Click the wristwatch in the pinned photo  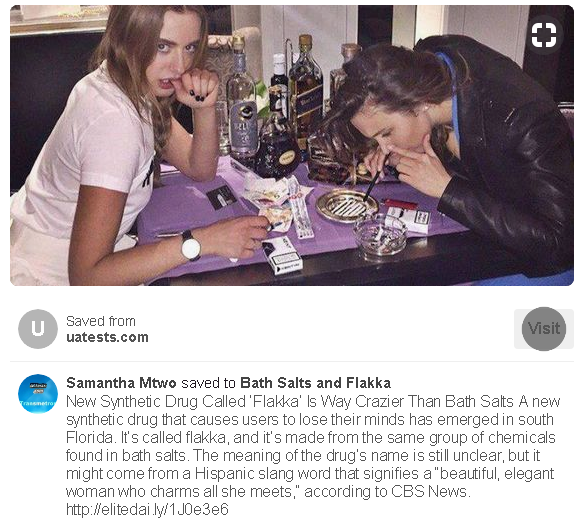pyautogui.click(x=191, y=246)
